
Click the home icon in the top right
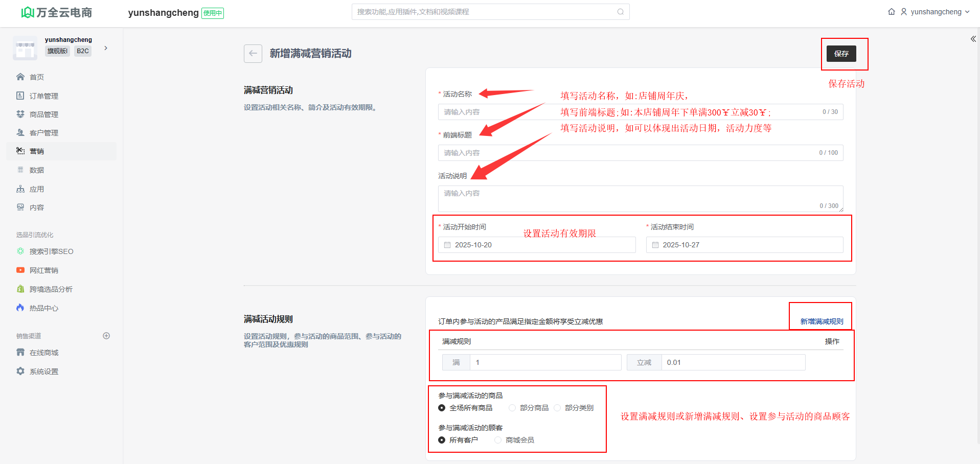891,12
